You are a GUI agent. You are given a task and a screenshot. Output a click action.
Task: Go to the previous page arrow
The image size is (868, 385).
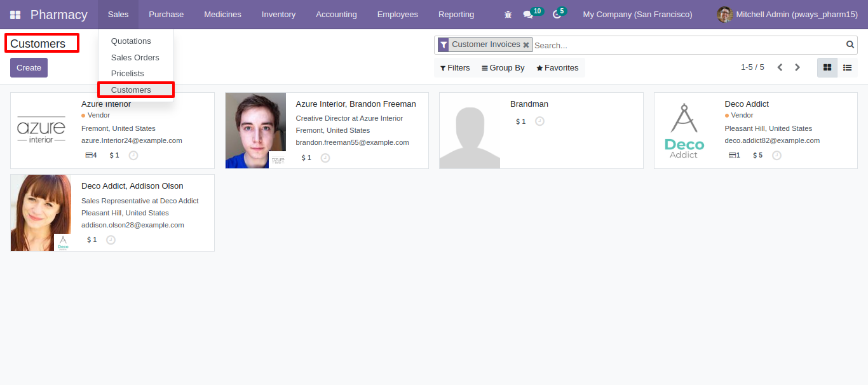(780, 67)
